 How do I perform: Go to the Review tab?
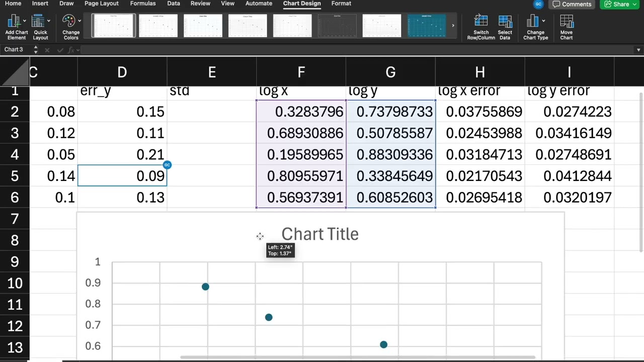(x=200, y=4)
